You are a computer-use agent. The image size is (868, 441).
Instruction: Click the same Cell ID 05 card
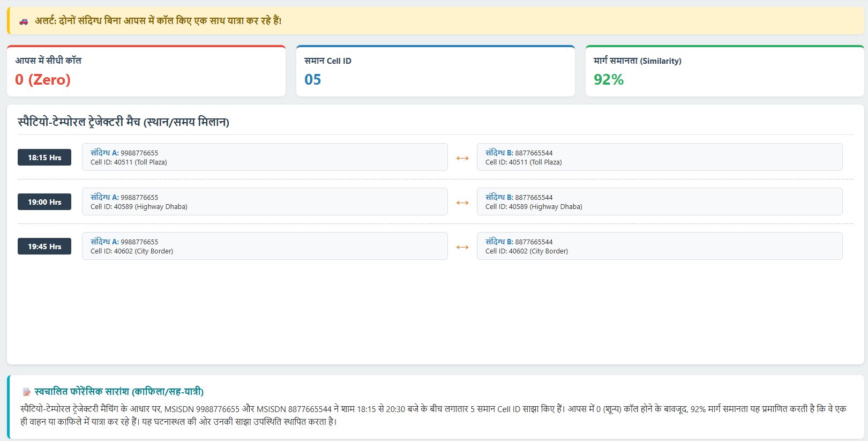point(435,71)
